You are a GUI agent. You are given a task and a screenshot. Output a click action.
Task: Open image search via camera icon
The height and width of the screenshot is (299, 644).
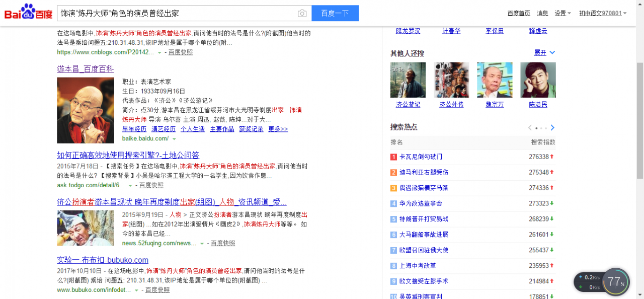coord(302,14)
